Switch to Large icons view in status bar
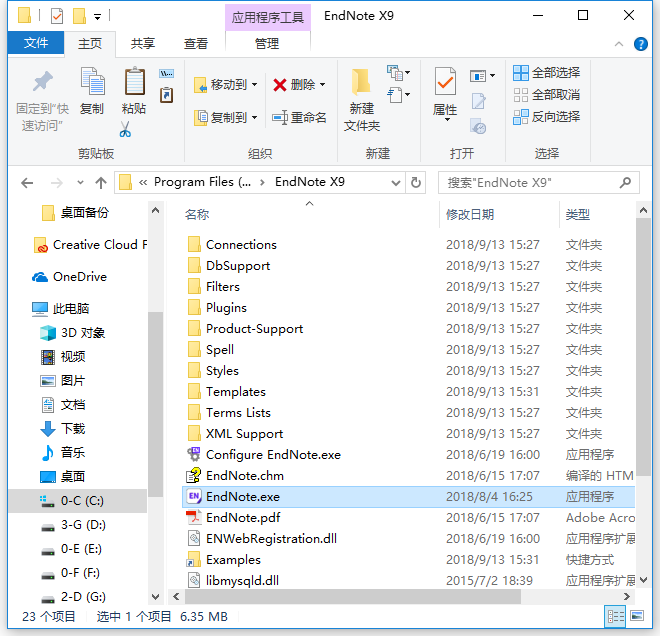The width and height of the screenshot is (660, 636). click(637, 616)
